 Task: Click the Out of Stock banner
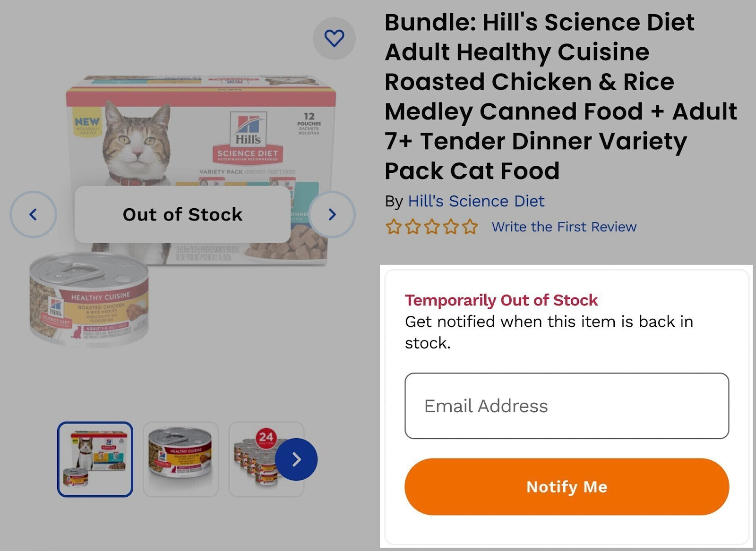point(182,214)
